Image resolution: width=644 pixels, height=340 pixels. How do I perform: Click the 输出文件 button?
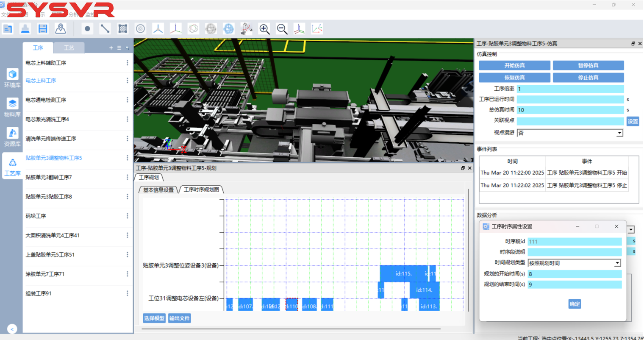point(179,318)
